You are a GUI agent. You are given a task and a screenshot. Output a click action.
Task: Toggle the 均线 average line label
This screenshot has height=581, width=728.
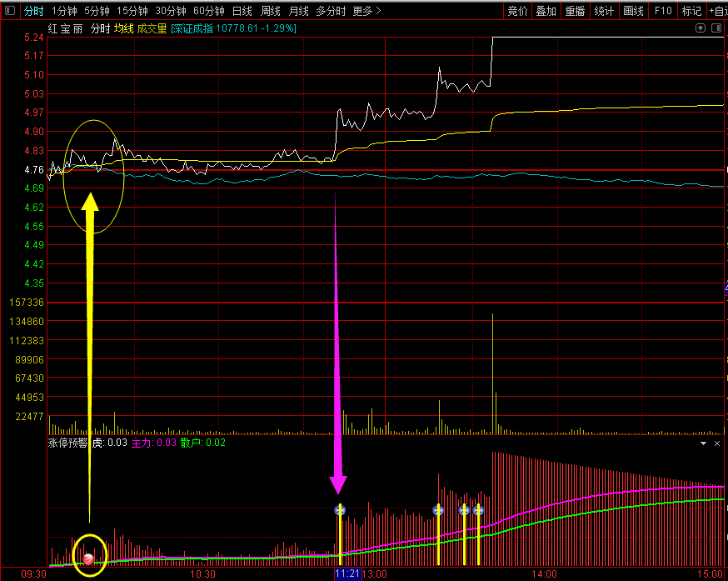coord(123,29)
